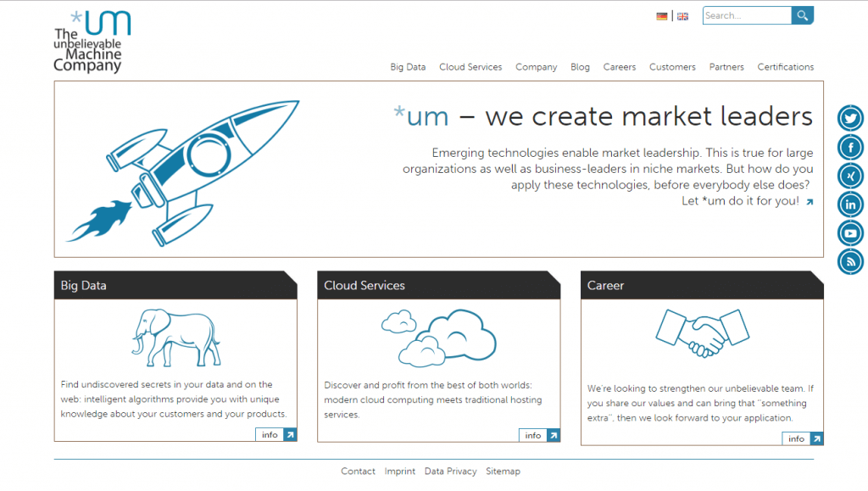This screenshot has width=868, height=491.
Task: Switch language with the German flag
Action: click(661, 16)
